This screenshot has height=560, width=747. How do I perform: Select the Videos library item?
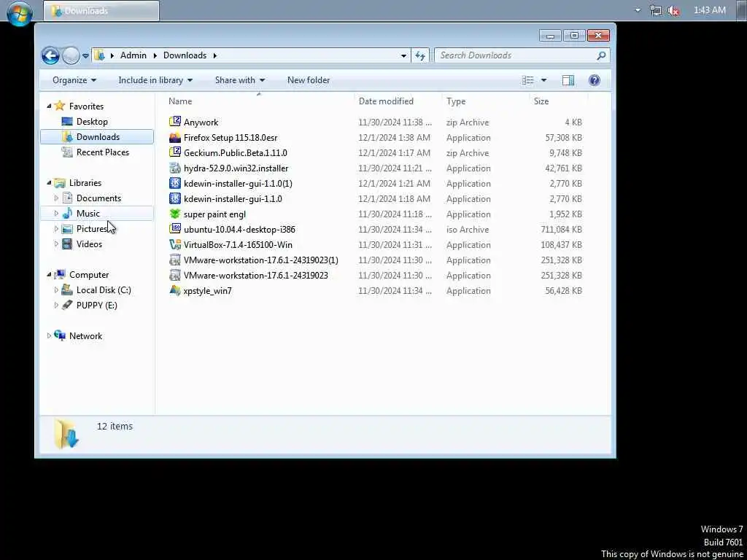[x=89, y=244]
